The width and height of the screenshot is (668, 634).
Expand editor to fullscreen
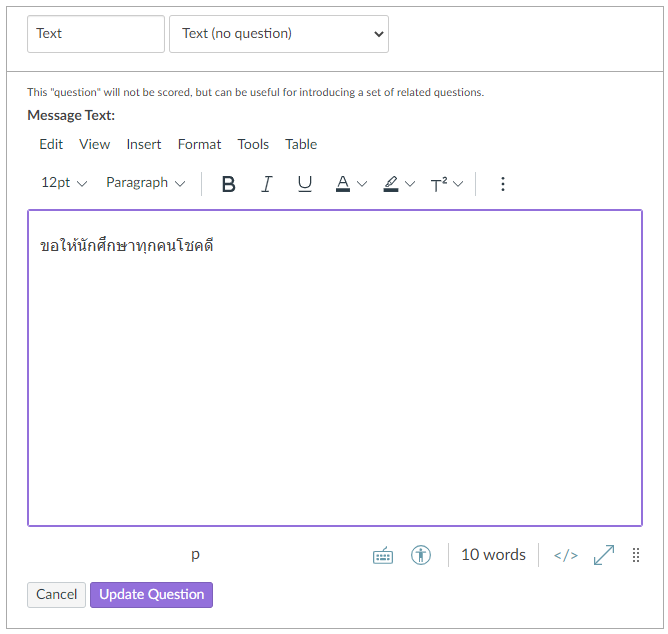[x=604, y=555]
